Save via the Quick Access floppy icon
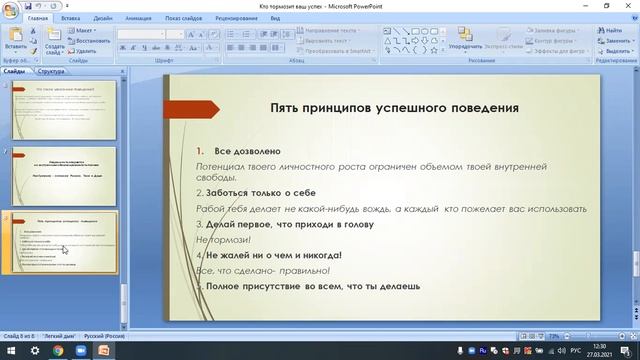640x360 pixels. (x=28, y=6)
